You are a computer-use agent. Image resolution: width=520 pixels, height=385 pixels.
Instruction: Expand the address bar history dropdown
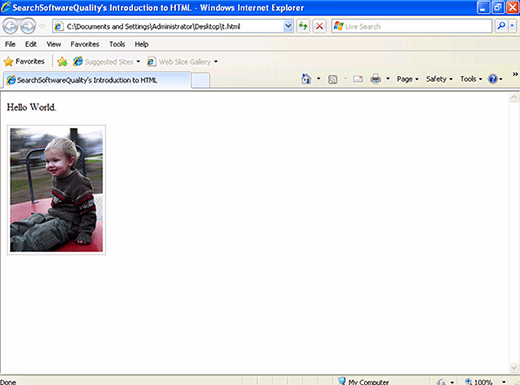(288, 26)
